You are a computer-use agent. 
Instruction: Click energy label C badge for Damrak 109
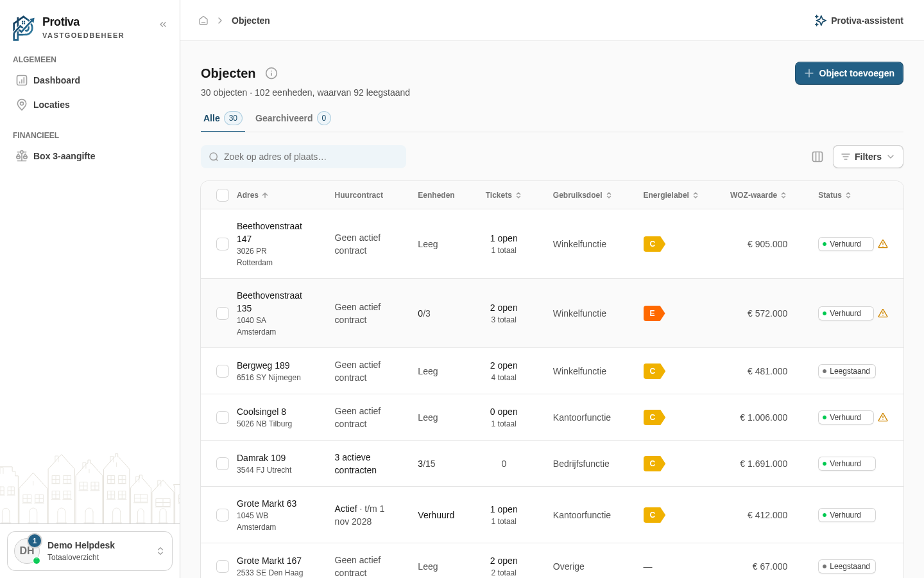click(654, 464)
